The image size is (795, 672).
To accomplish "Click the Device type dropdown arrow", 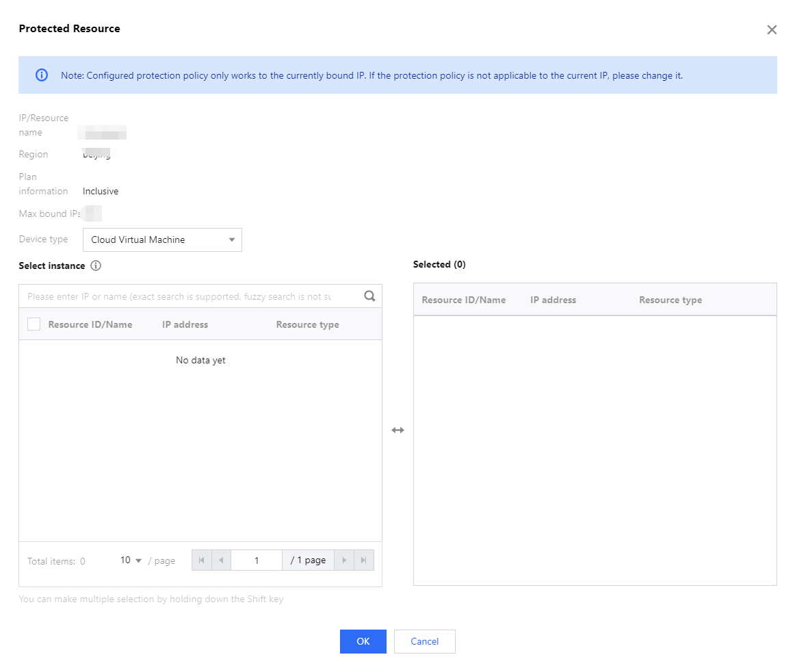I will pos(232,240).
